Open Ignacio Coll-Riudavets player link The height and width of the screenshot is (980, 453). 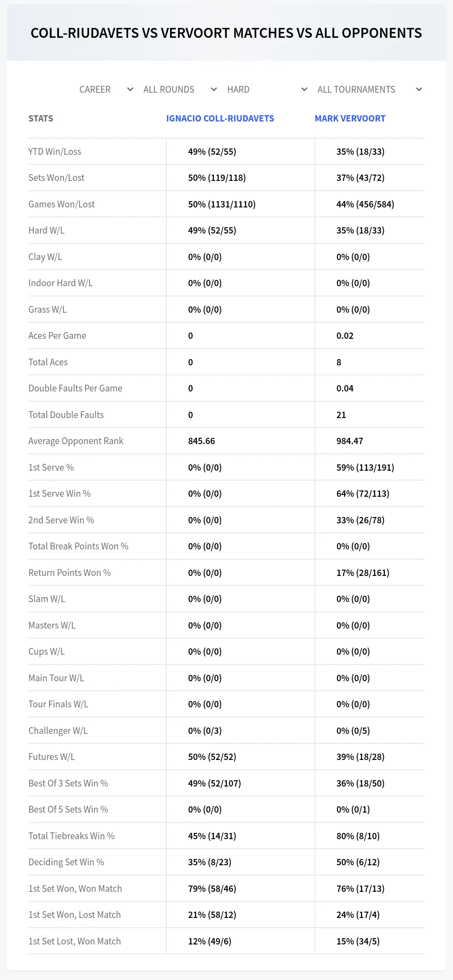pos(220,118)
